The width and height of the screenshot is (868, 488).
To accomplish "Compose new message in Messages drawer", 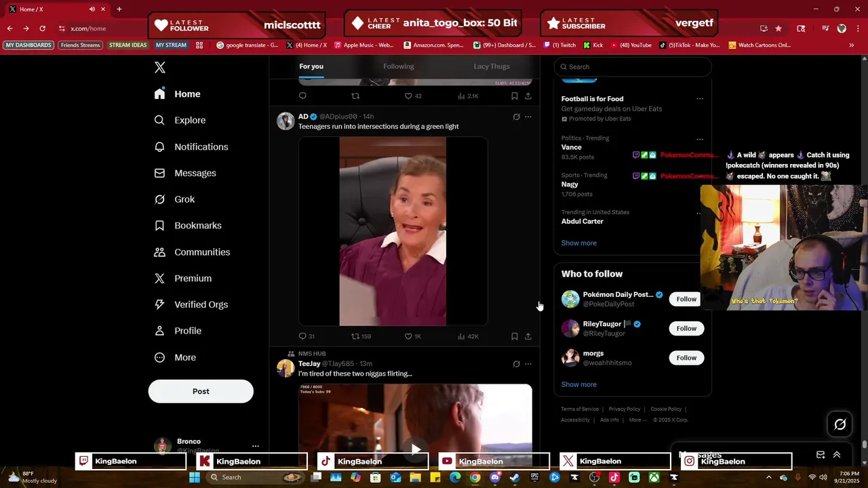I will click(x=821, y=455).
